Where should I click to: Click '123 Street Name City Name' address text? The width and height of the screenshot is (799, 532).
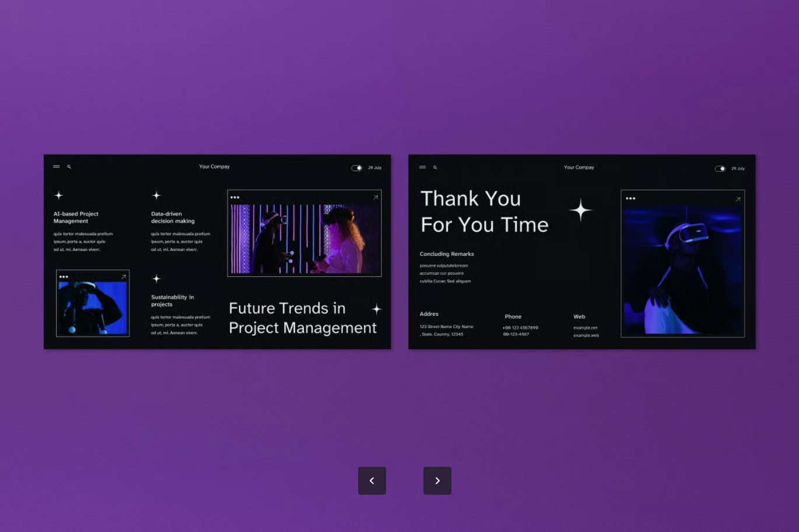[x=446, y=327]
